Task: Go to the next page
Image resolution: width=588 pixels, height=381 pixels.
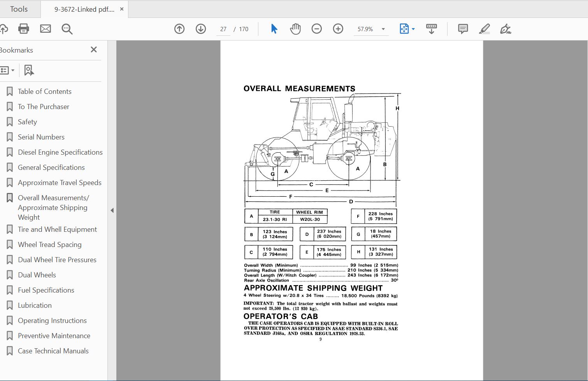Action: click(x=201, y=28)
